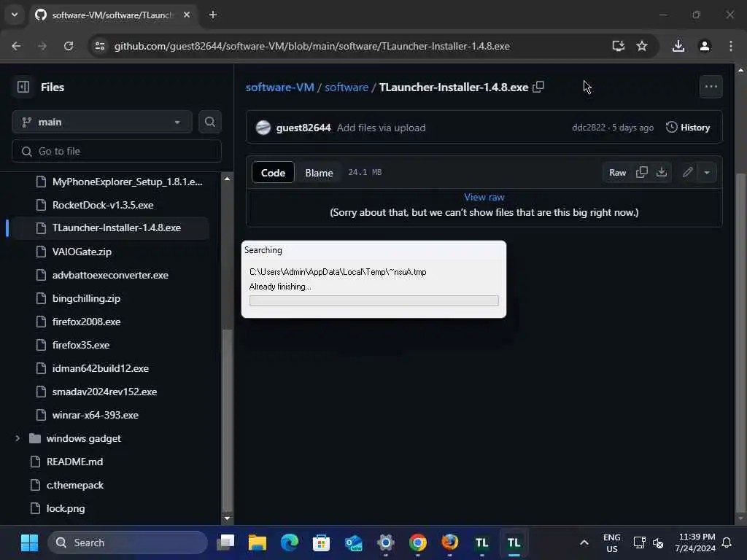The width and height of the screenshot is (747, 560).
Task: Switch to Code view tab
Action: [x=273, y=172]
